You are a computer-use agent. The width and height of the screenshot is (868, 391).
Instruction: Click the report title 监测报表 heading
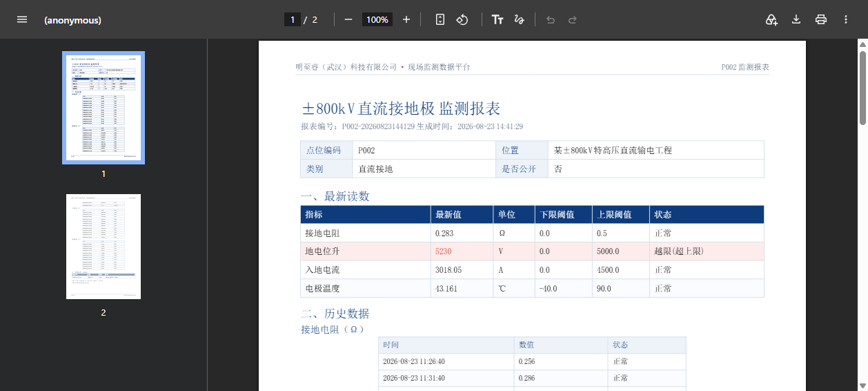pos(401,108)
